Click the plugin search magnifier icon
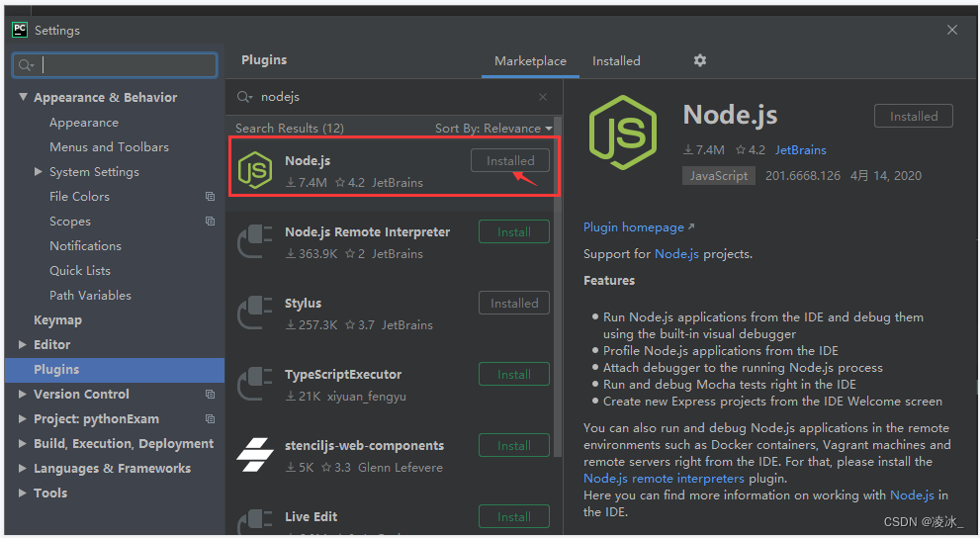 (244, 97)
